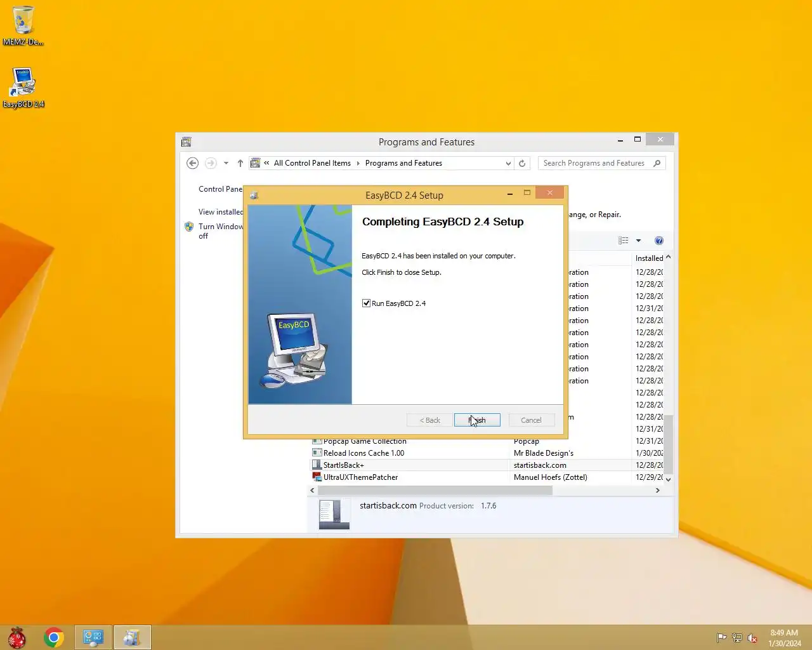The height and width of the screenshot is (650, 812).
Task: Expand the address bar history dropdown
Action: pos(508,163)
